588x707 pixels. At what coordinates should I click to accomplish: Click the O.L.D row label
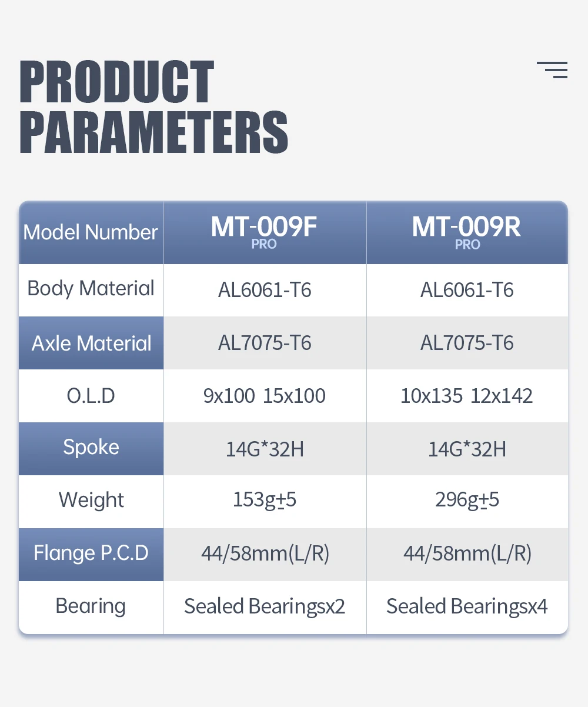(91, 395)
